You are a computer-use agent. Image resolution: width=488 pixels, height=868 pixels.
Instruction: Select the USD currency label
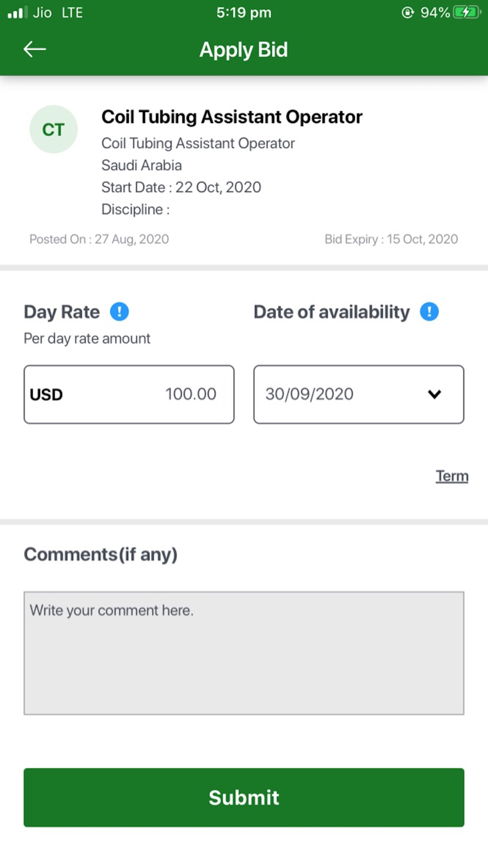coord(46,394)
